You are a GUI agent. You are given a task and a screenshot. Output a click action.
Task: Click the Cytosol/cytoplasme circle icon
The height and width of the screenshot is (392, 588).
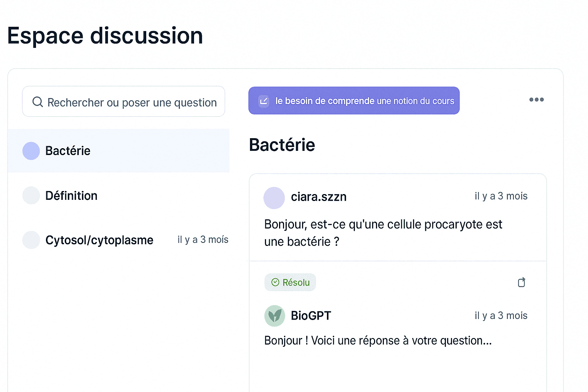click(31, 240)
